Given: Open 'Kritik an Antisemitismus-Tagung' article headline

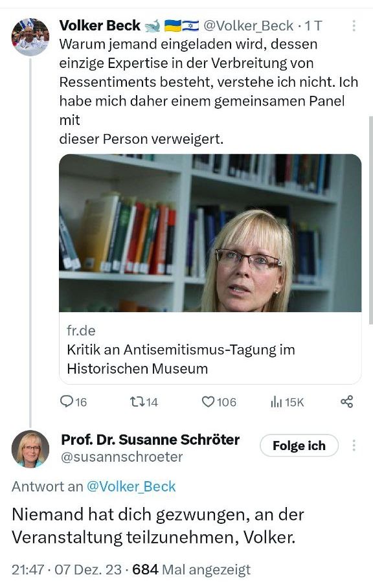Looking at the screenshot, I should pos(181,359).
